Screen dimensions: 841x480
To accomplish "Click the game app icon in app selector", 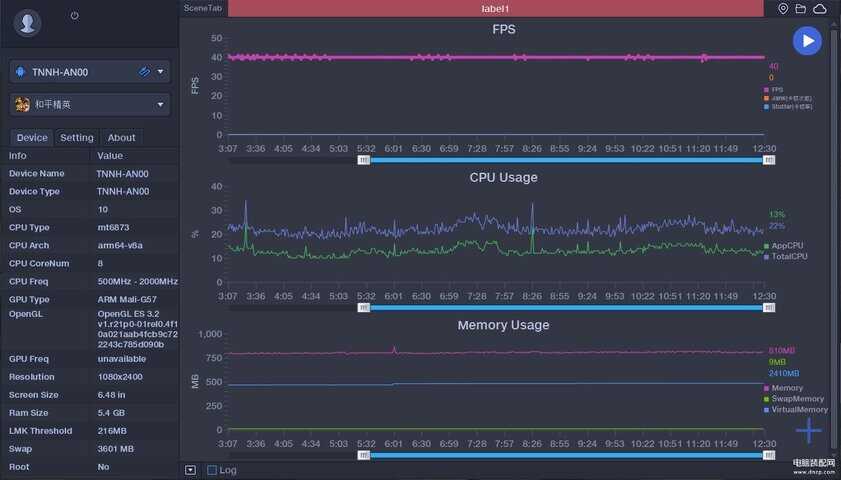I will coord(22,104).
